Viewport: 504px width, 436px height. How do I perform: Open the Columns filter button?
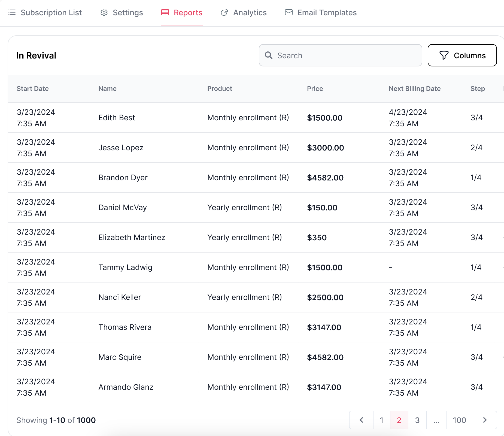click(462, 55)
